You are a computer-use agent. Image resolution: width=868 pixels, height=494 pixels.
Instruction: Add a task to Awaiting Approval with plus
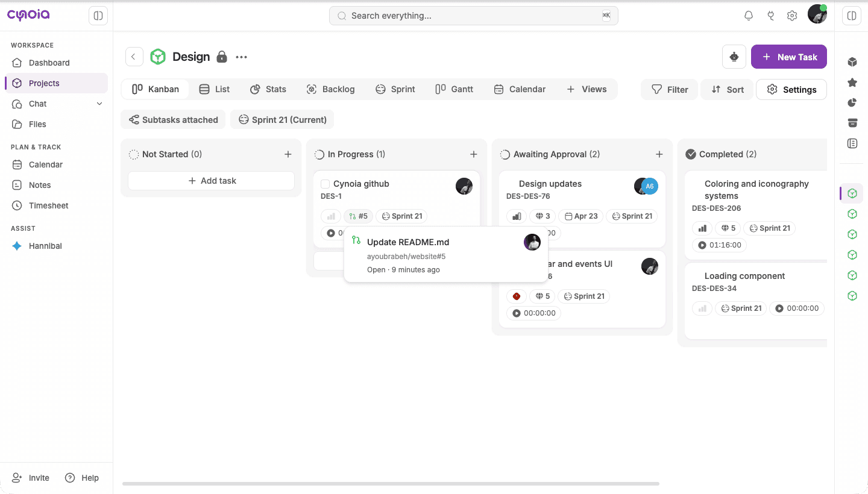659,154
